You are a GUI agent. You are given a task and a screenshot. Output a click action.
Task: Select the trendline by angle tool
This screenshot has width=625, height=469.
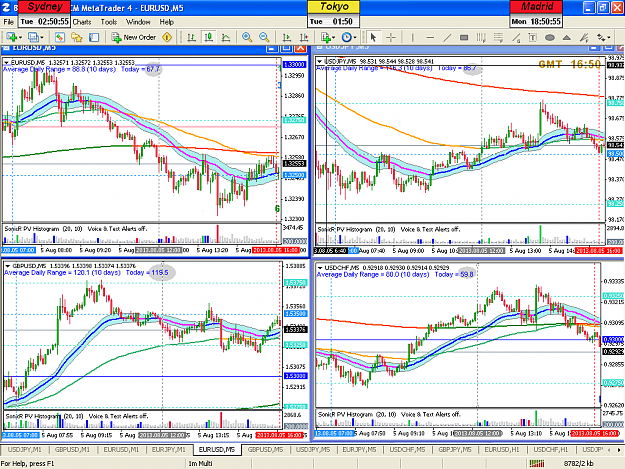516,37
